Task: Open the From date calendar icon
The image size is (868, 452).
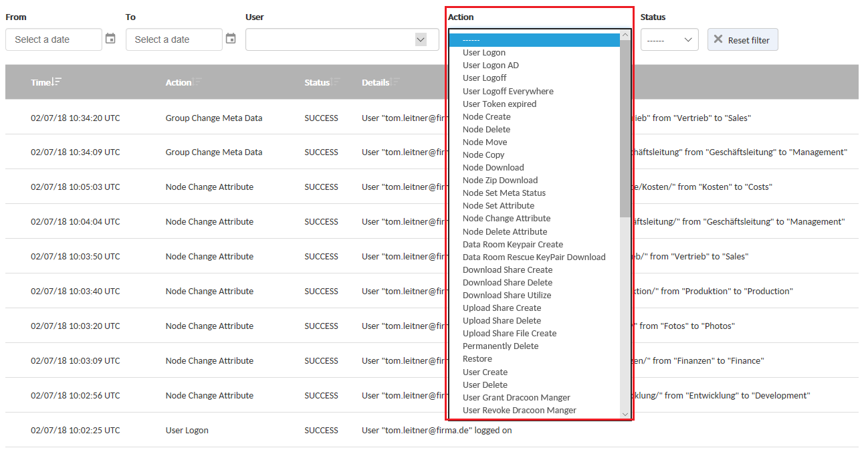Action: 110,39
